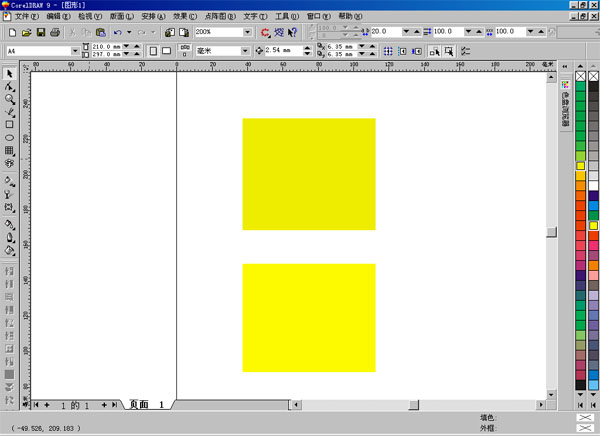Open the property bar Options icon
600x436 pixels.
(x=465, y=51)
